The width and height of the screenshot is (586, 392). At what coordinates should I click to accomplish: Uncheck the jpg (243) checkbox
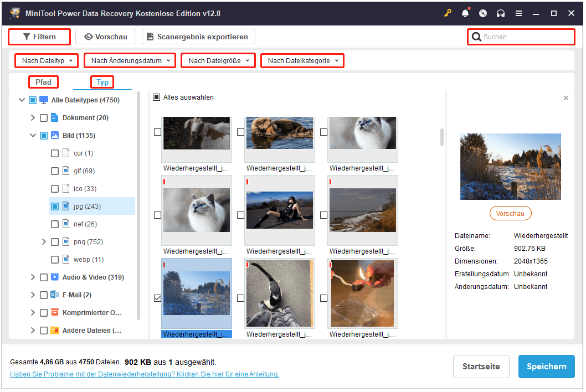[54, 206]
